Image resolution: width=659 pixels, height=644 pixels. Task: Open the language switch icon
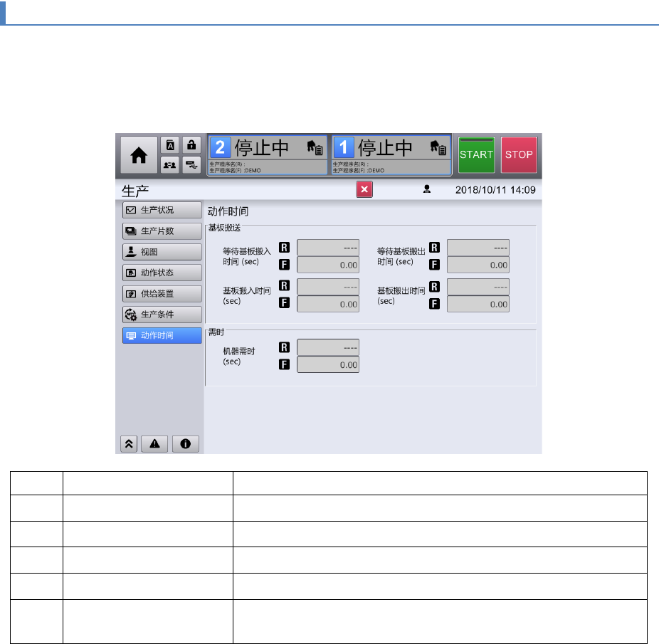[170, 145]
